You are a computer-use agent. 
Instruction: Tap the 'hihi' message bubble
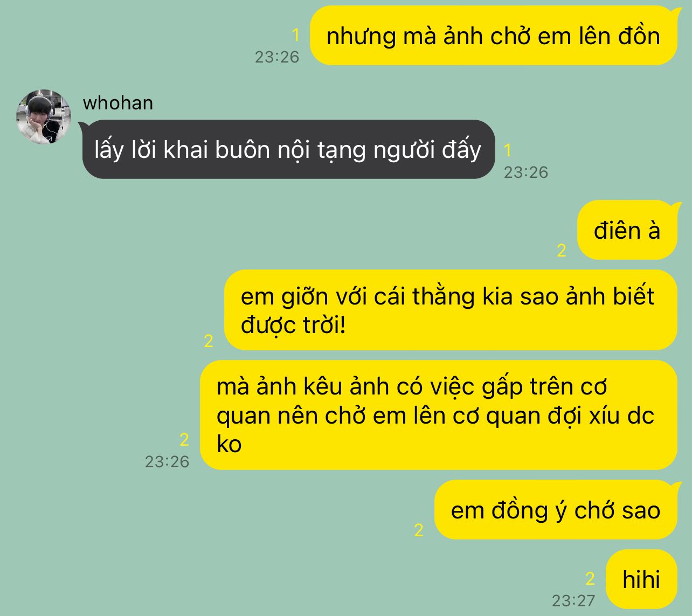[x=641, y=579]
